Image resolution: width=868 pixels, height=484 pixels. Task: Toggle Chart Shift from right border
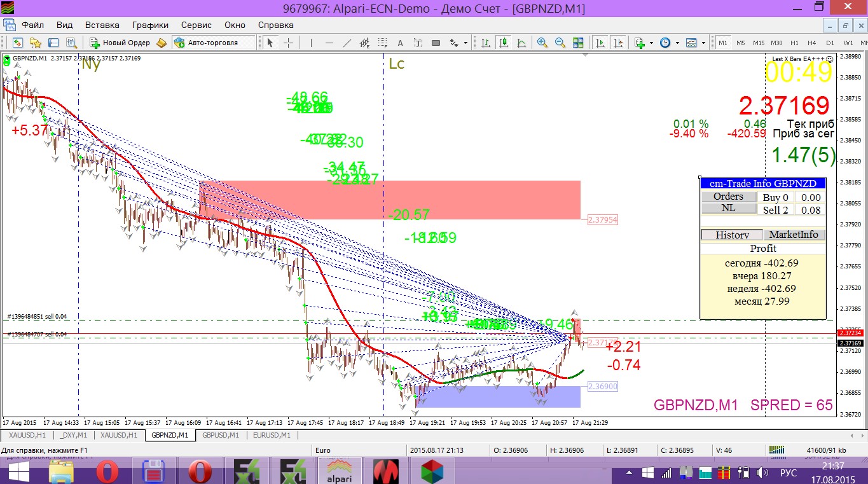[617, 43]
